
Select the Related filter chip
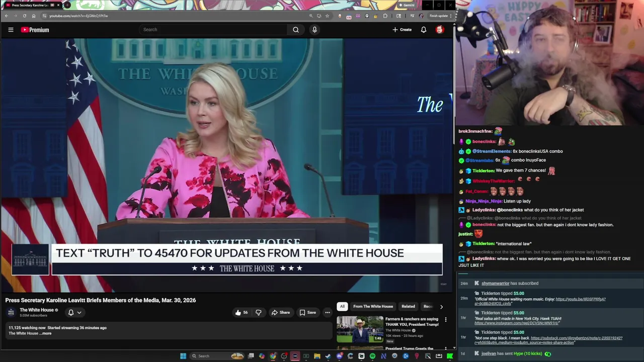[408, 306]
